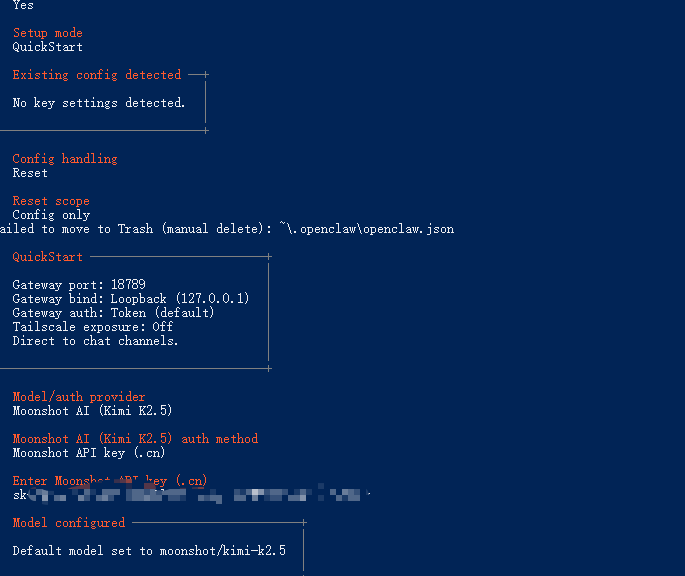This screenshot has width=685, height=576.
Task: Select the Gateway bind Loopback line
Action: point(131,299)
